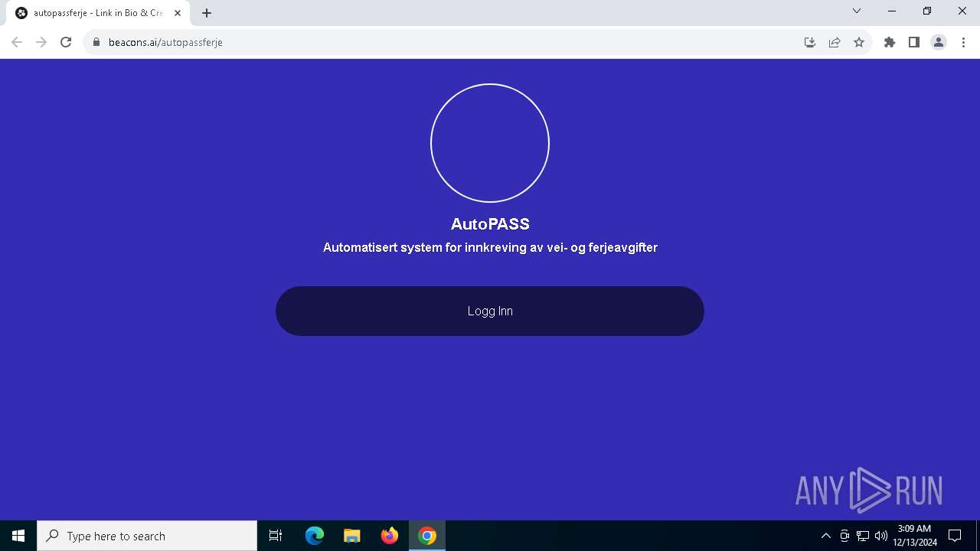Click the taskbar search box
The height and width of the screenshot is (551, 980).
click(x=147, y=536)
